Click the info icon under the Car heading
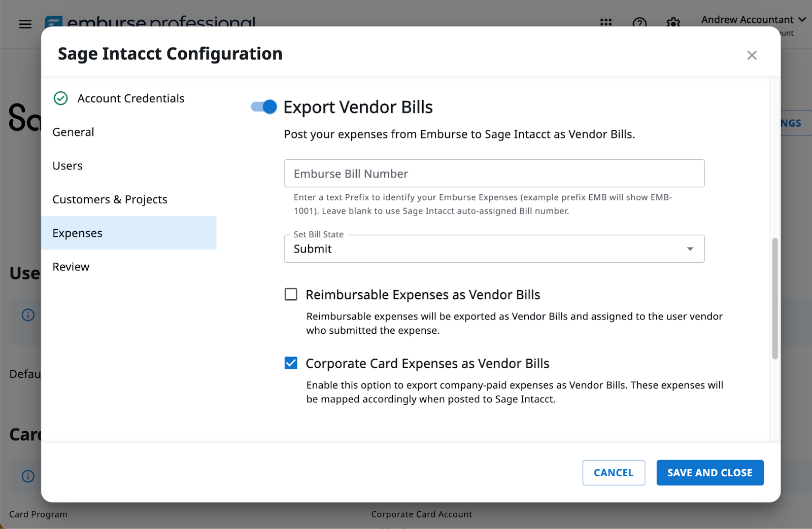 pos(28,476)
